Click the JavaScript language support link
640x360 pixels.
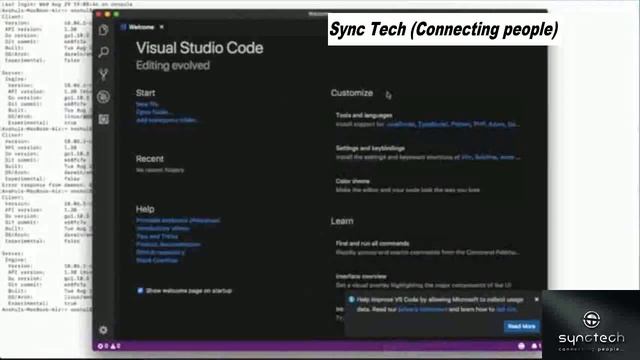pyautogui.click(x=400, y=124)
